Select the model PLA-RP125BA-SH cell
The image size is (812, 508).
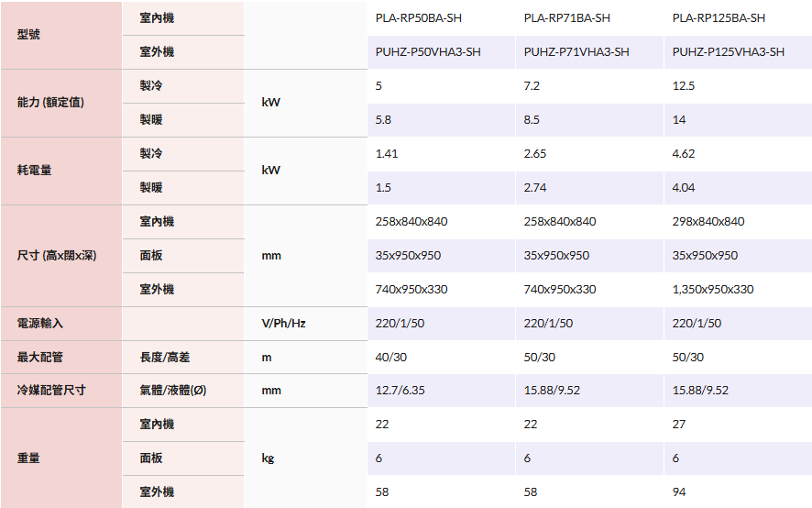coord(719,18)
